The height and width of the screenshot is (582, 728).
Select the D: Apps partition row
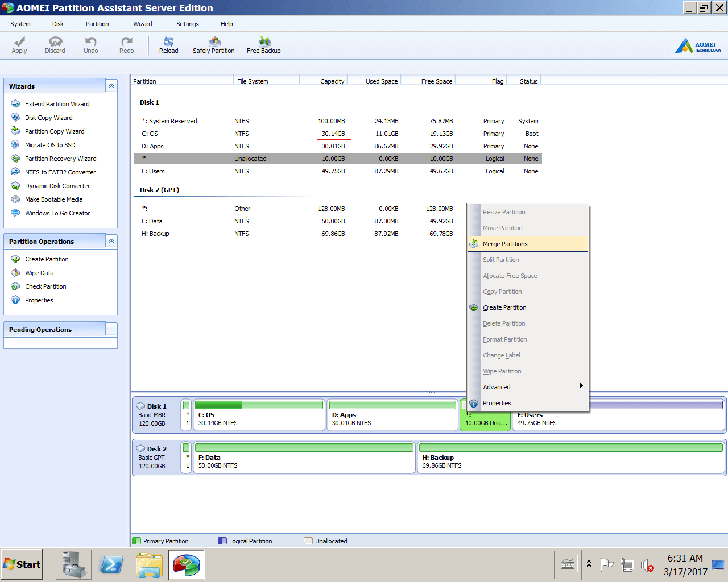338,146
